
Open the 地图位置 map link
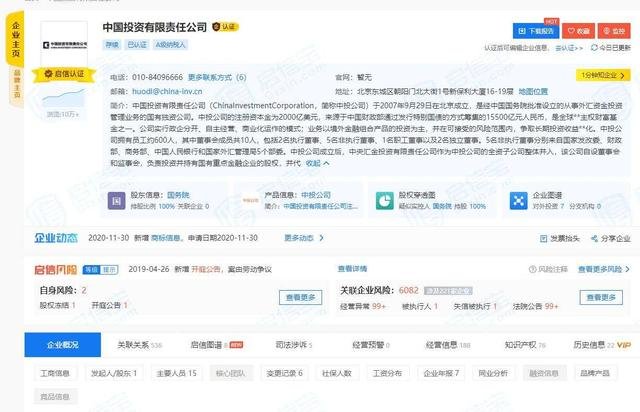pos(533,91)
